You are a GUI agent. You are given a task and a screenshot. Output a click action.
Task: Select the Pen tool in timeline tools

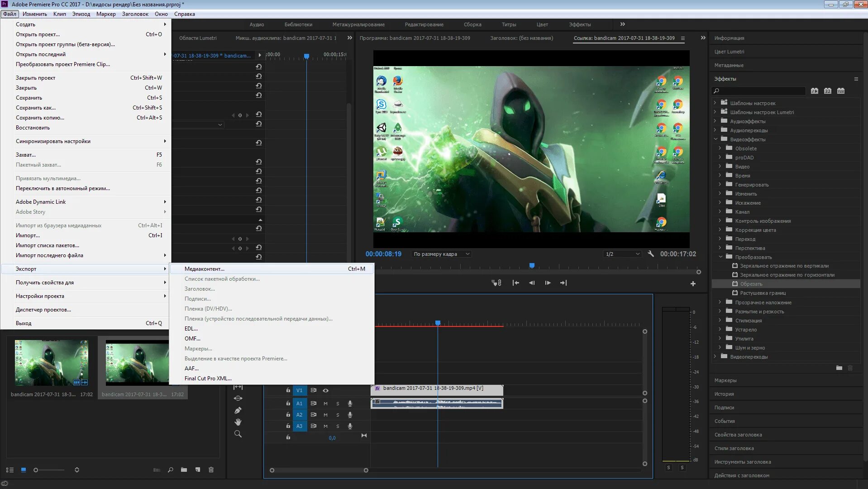(x=238, y=411)
